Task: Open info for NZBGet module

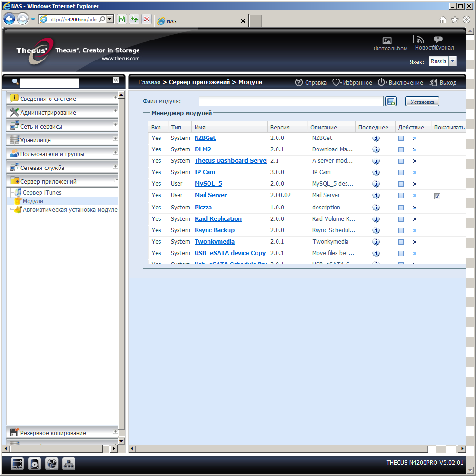Action: [x=376, y=138]
